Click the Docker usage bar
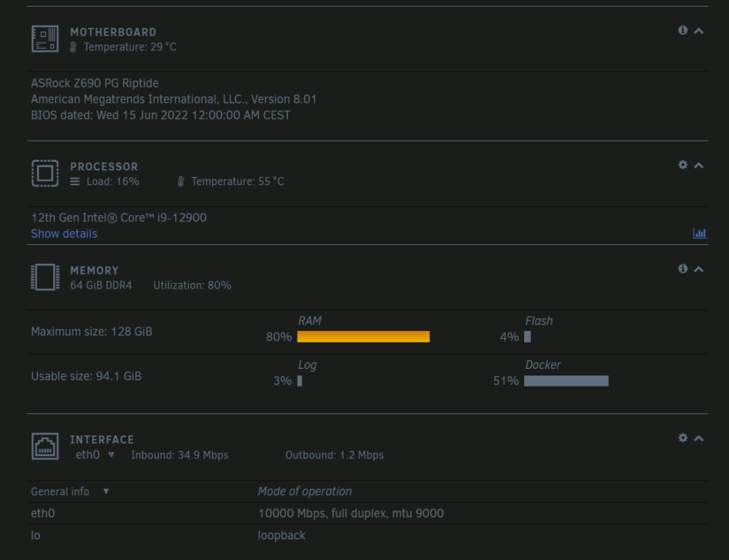Image resolution: width=729 pixels, height=560 pixels. coord(566,381)
